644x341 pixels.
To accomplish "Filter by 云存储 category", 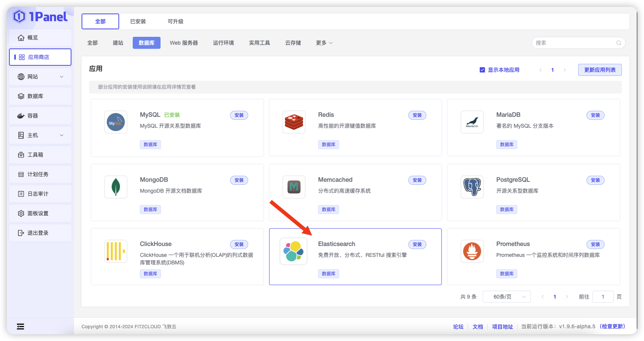I will click(x=293, y=43).
